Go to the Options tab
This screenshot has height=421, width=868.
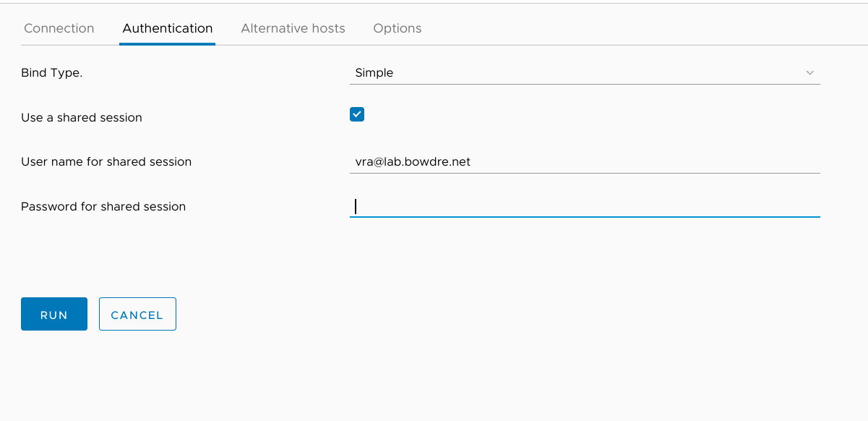tap(398, 29)
